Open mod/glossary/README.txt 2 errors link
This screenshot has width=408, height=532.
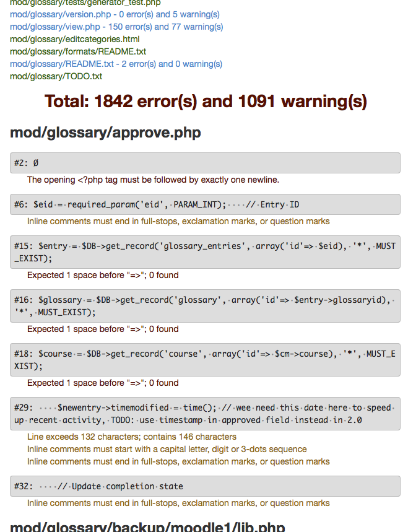coord(116,64)
